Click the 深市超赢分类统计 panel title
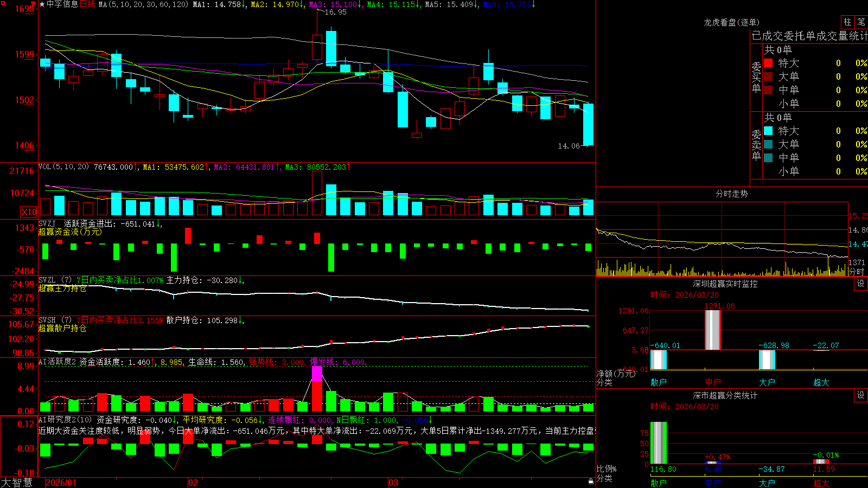Screen dimensions: 868x488 pyautogui.click(x=725, y=395)
